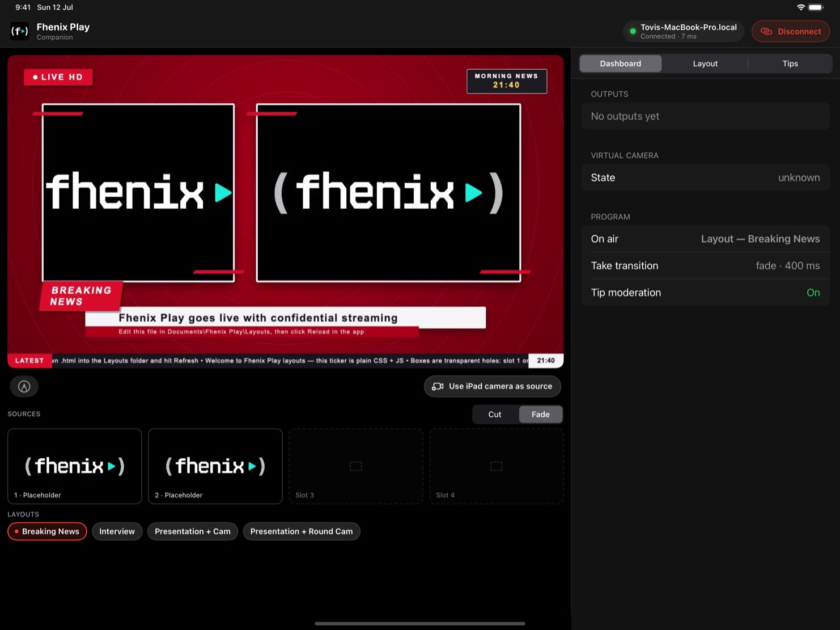840x630 pixels.
Task: Click the VIRTUAL CAMERA section heading
Action: click(x=625, y=155)
